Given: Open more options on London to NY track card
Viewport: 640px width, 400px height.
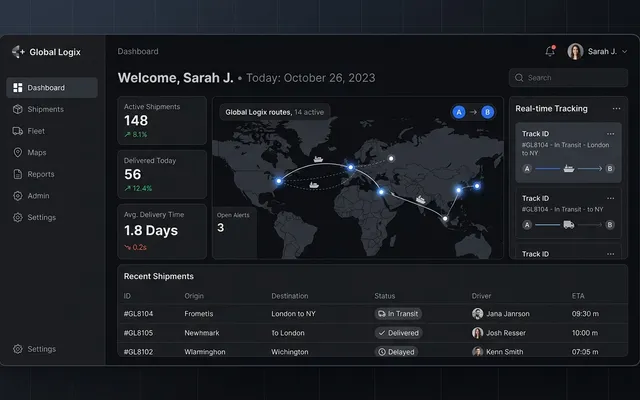Looking at the screenshot, I should coord(611,134).
